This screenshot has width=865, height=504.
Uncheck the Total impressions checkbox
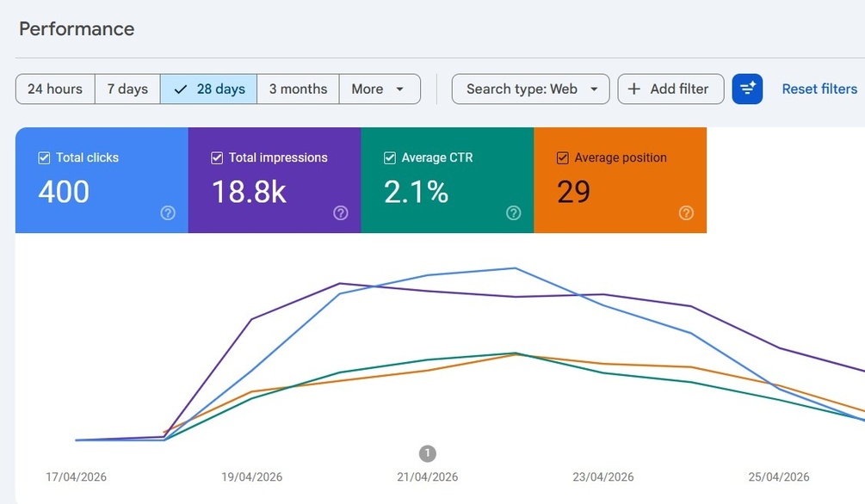217,158
